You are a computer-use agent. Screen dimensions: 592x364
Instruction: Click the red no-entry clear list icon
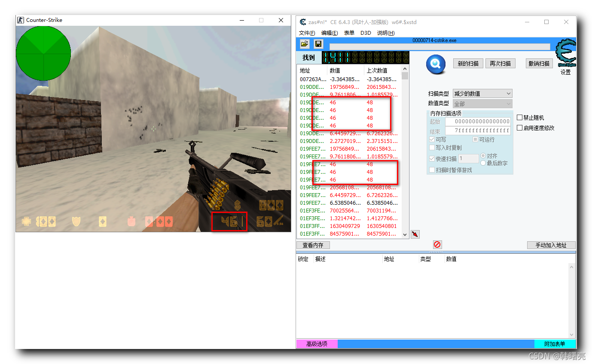point(437,245)
